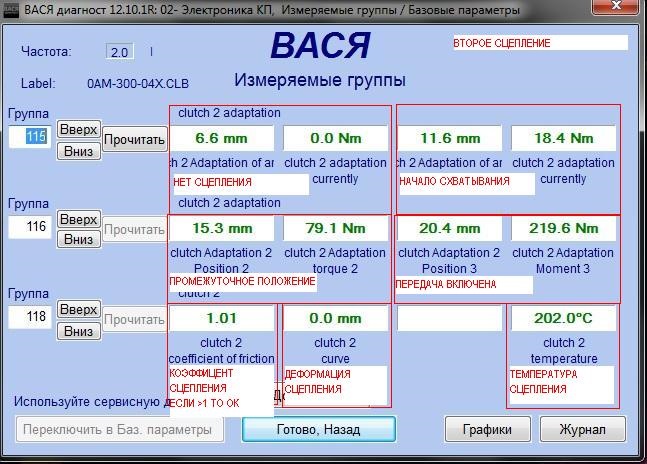This screenshot has height=464, width=647.
Task: Select the 20.4 mm value field
Action: pos(450,228)
